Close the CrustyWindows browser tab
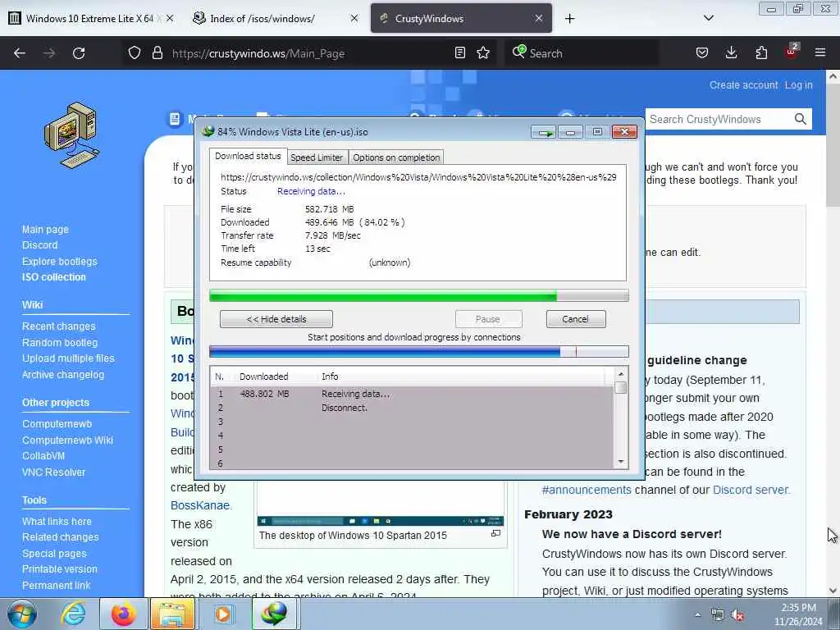Image resolution: width=840 pixels, height=630 pixels. (x=538, y=19)
